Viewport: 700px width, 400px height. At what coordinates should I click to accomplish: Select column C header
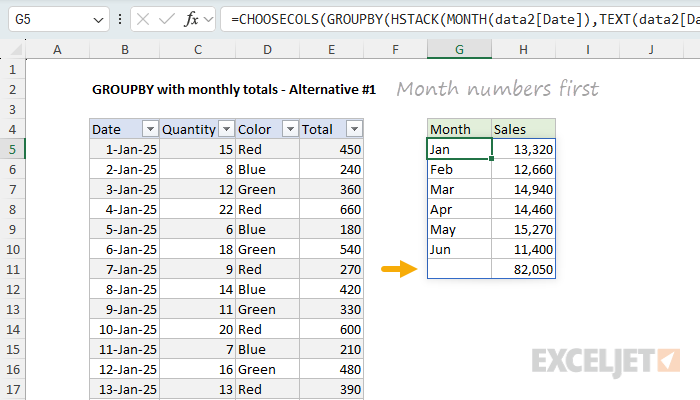click(198, 50)
